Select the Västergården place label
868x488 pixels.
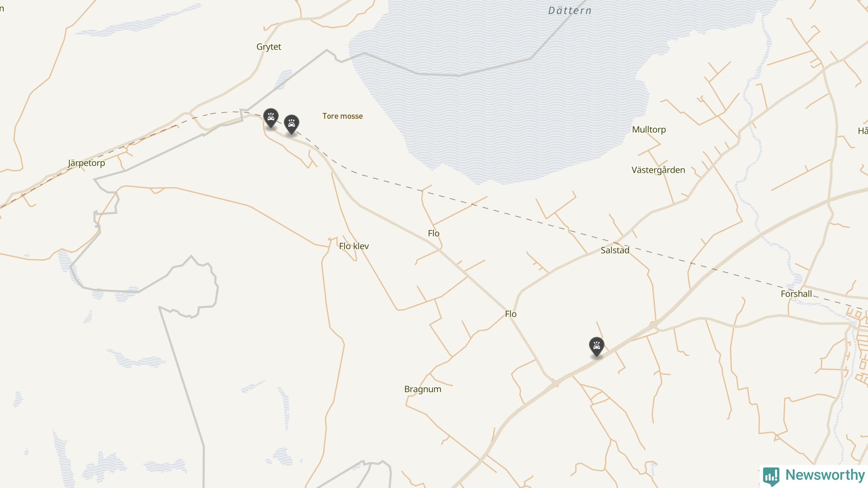pos(658,170)
